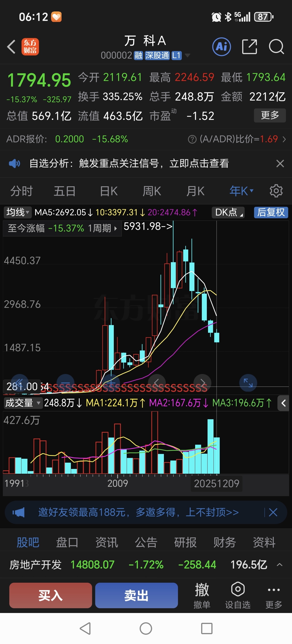
Task: Open the 年K period dropdown
Action: tap(241, 191)
